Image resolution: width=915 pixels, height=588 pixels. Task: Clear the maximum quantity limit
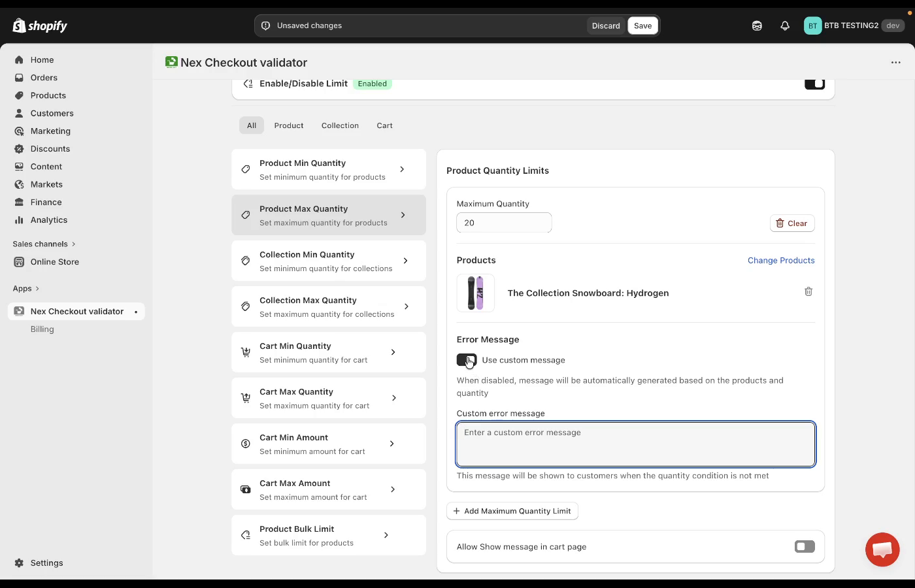click(x=792, y=223)
